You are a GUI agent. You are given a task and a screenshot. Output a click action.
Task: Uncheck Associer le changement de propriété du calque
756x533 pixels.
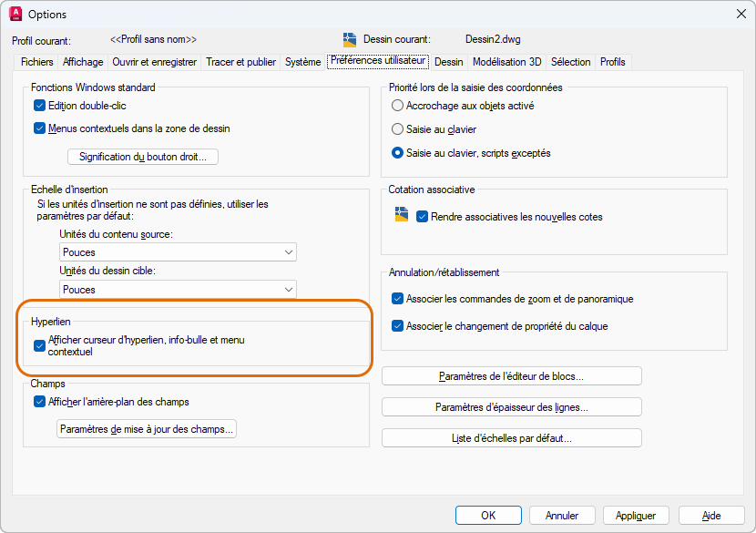[397, 326]
